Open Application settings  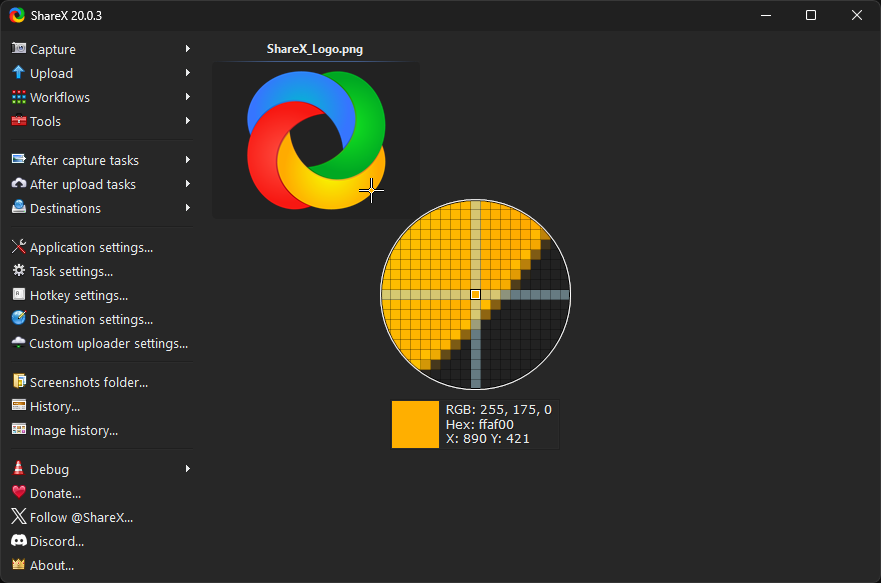tap(101, 247)
